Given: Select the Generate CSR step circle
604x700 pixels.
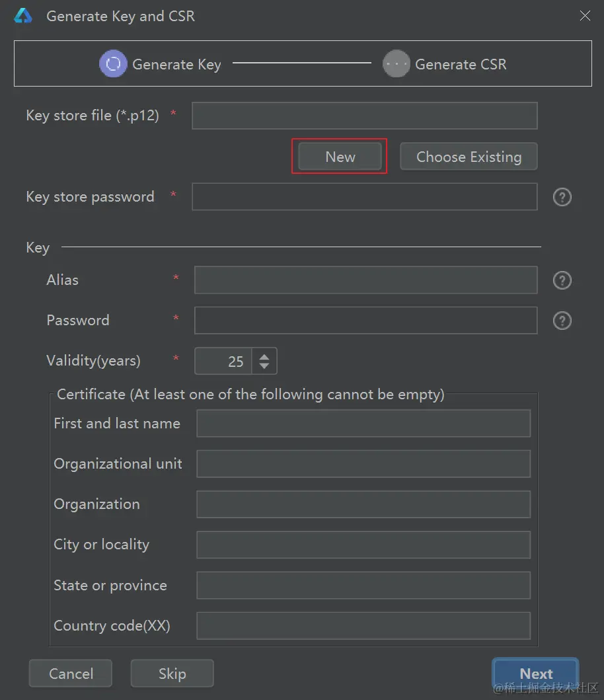Looking at the screenshot, I should click(x=396, y=63).
